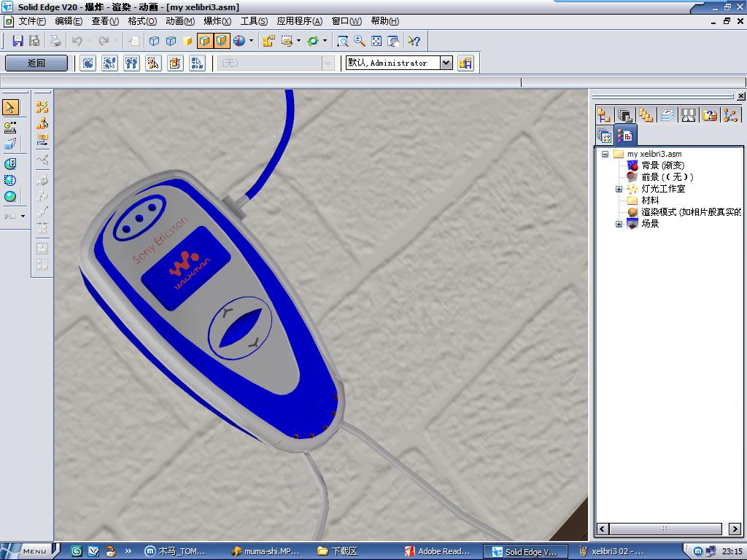Click the measure ruler icon in left toolbar
The image size is (747, 560).
(10, 127)
